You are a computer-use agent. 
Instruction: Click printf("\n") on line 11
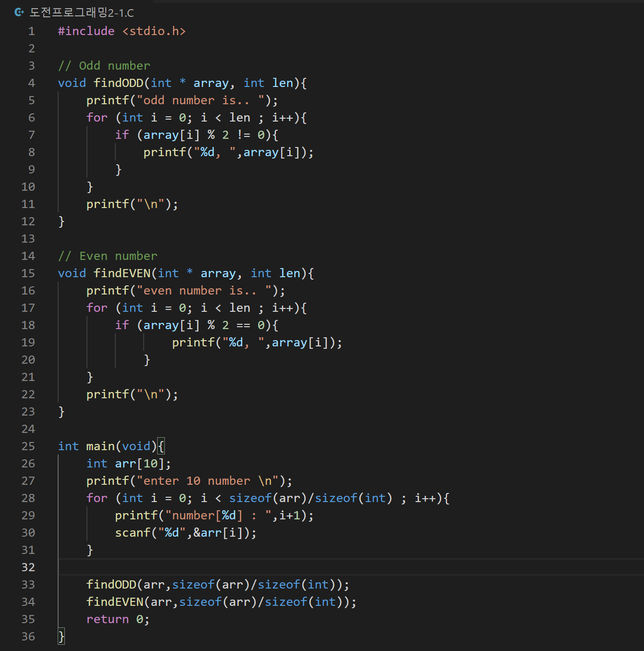132,204
